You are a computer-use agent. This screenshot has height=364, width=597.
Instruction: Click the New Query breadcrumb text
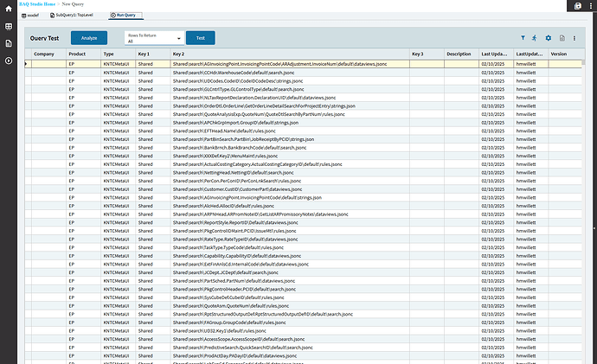(x=73, y=3)
